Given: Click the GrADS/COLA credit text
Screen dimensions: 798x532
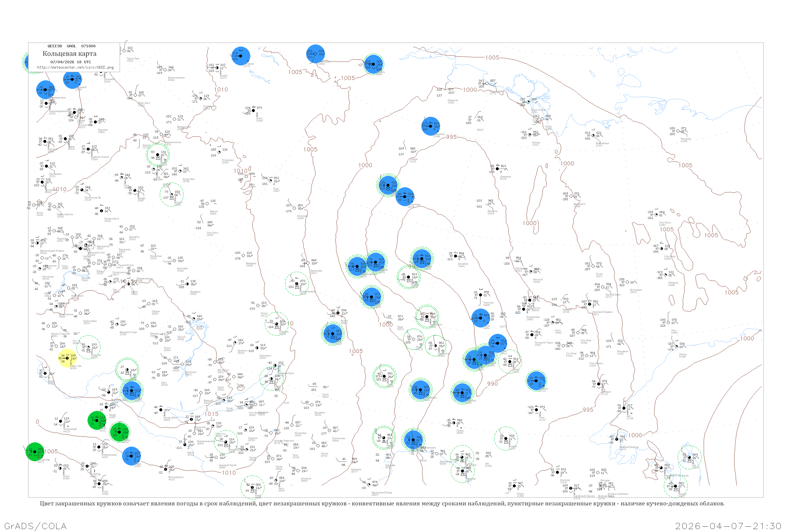Looking at the screenshot, I should coord(35,526).
